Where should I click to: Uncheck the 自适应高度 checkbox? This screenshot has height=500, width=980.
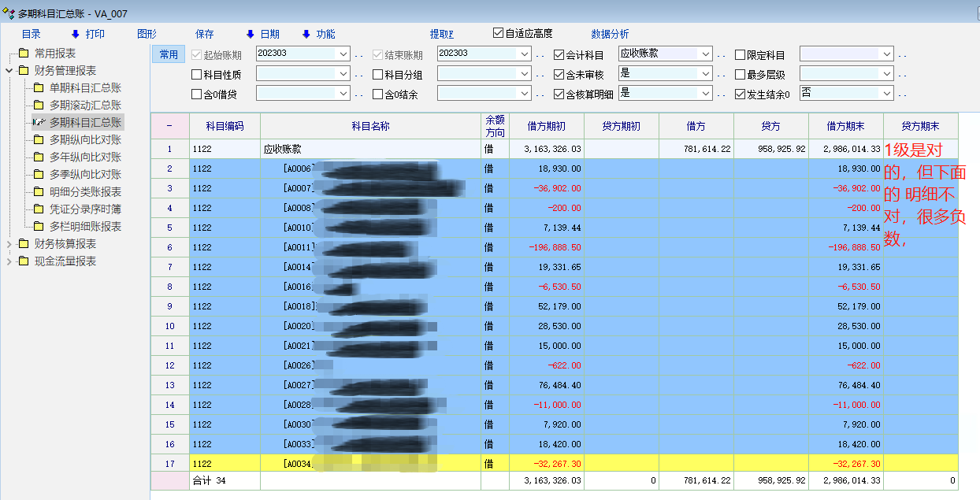tap(498, 33)
